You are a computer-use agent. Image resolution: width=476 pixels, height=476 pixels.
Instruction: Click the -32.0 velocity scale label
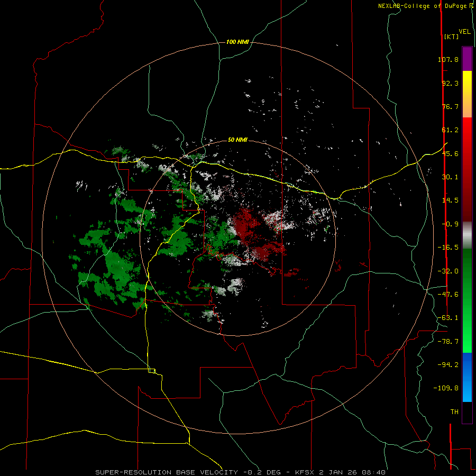(x=448, y=271)
